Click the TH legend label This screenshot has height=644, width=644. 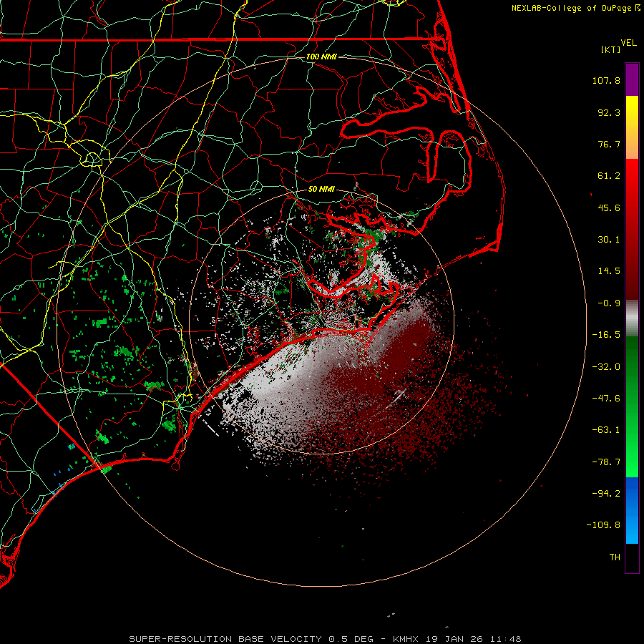pyautogui.click(x=615, y=557)
